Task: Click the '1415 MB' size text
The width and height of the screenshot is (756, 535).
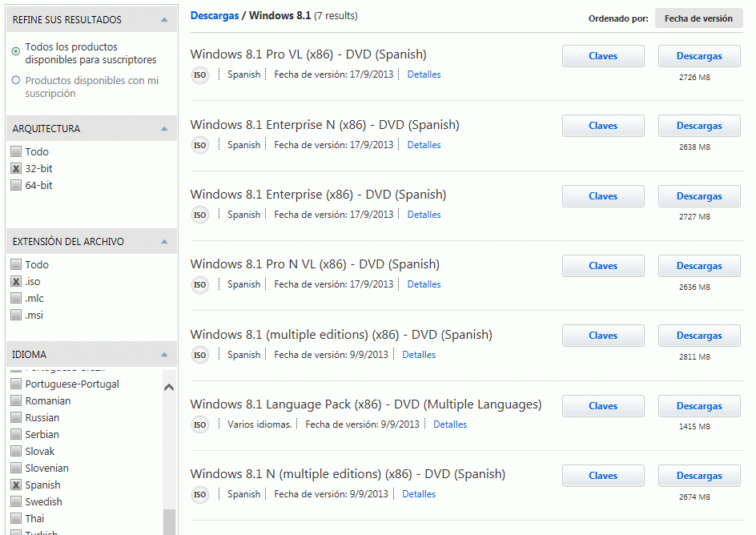Action: click(694, 427)
